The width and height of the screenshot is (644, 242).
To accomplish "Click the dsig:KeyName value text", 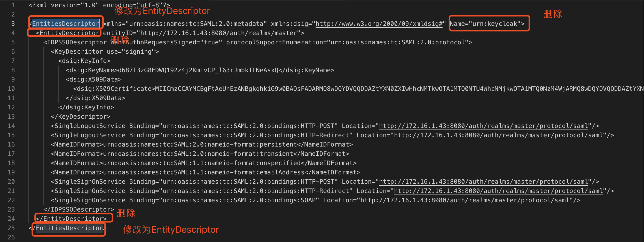I will pyautogui.click(x=198, y=70).
